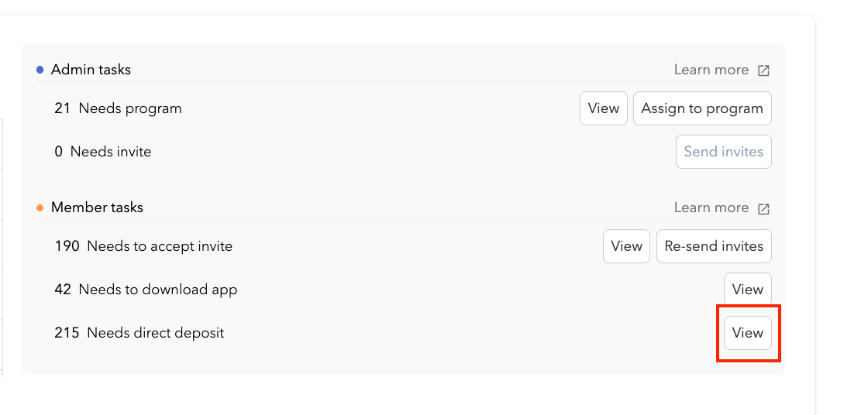Screen dimensions: 868x415
Task: Click the "42 Needs to download app" label
Action: tap(146, 290)
